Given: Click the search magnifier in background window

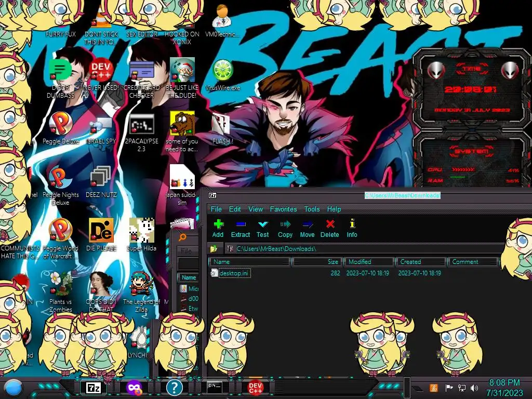Looking at the screenshot, I should (182, 237).
